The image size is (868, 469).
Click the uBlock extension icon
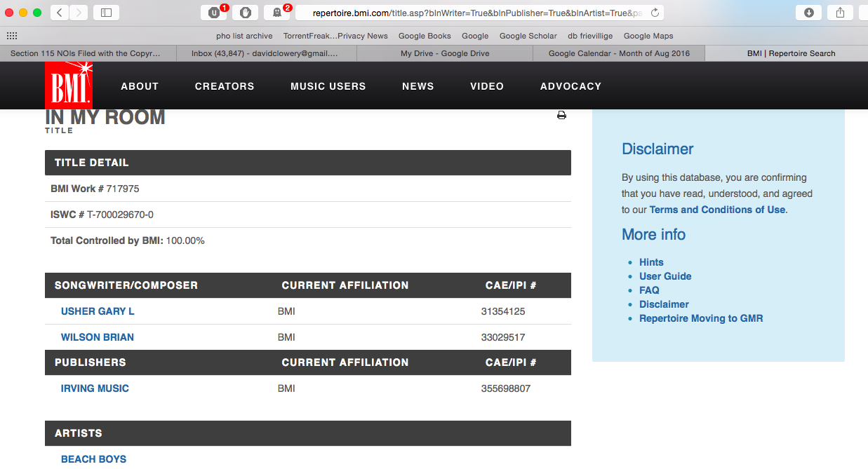tap(214, 13)
